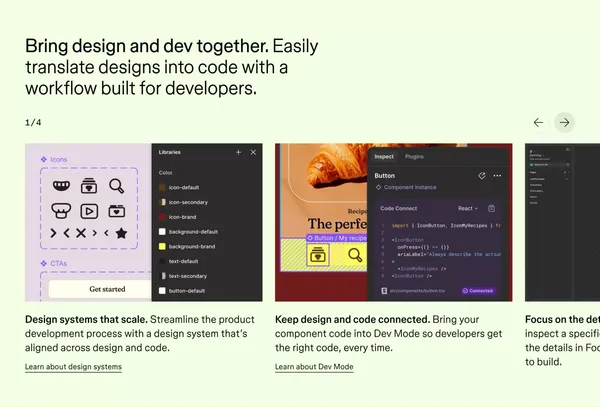Screen dimensions: 600x407
Task: Click the import IconButton code line
Action: click(x=446, y=226)
